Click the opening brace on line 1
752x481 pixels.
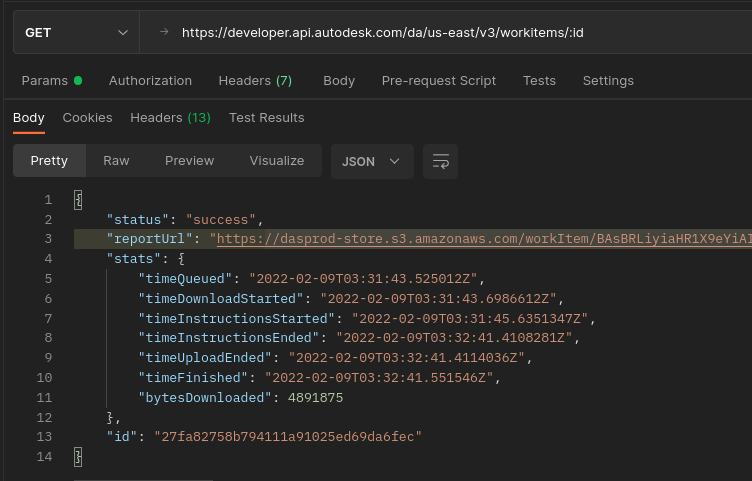(78, 200)
